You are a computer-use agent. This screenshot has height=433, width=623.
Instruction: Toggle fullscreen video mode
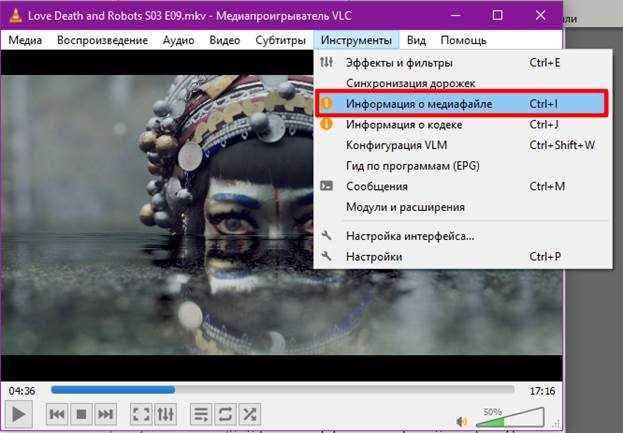[141, 414]
